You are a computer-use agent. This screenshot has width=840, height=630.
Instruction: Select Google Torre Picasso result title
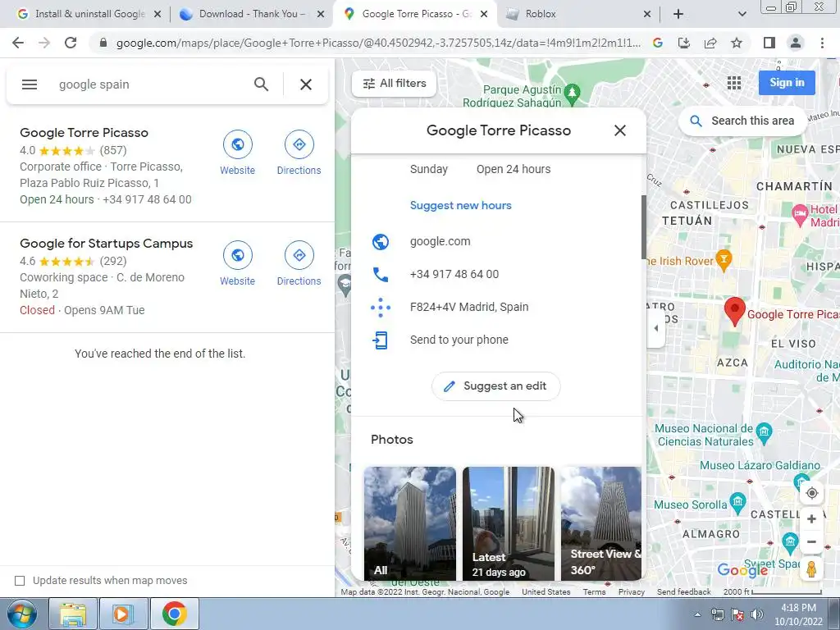[x=84, y=133]
